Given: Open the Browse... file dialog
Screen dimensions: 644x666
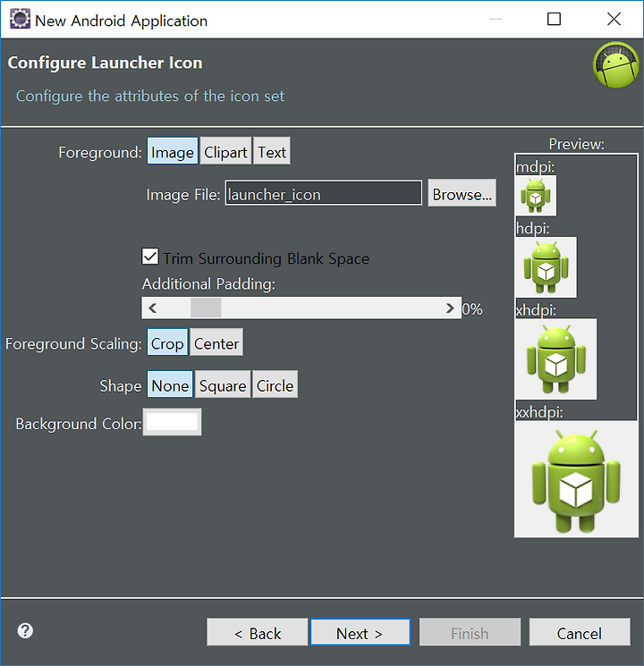Looking at the screenshot, I should (462, 194).
